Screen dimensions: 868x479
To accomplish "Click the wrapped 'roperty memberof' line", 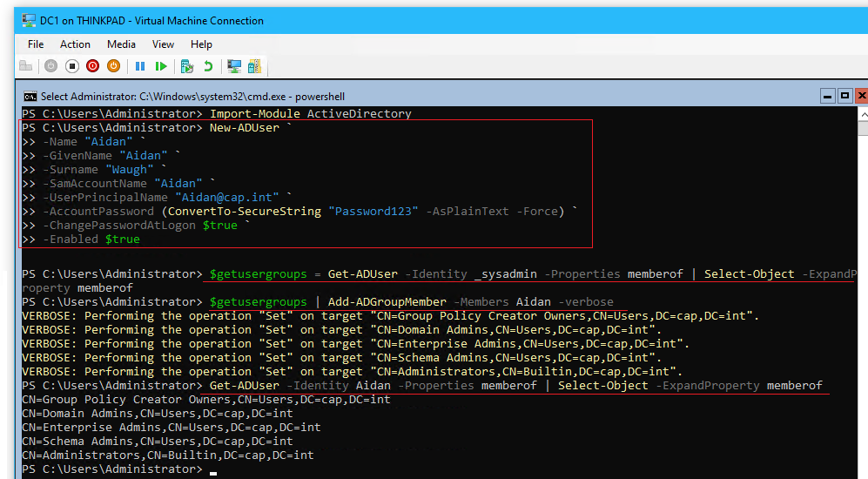I will pos(77,288).
